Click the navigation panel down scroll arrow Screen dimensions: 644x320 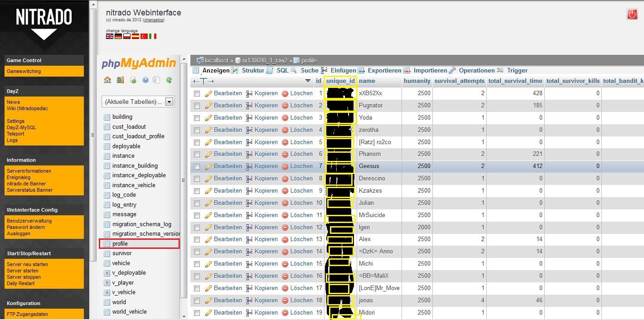(184, 316)
